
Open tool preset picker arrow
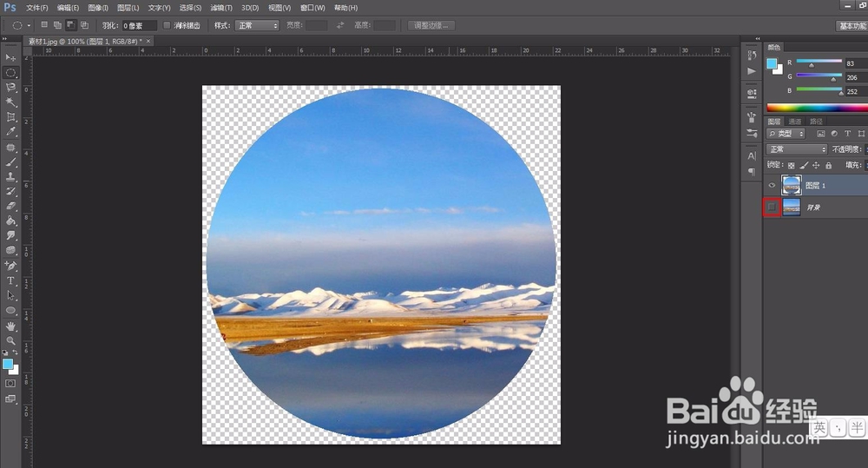tap(29, 25)
